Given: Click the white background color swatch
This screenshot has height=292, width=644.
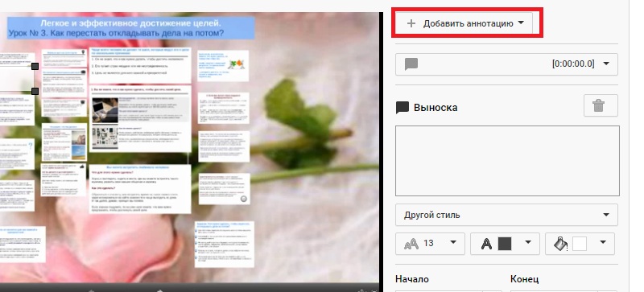Looking at the screenshot, I should [579, 244].
